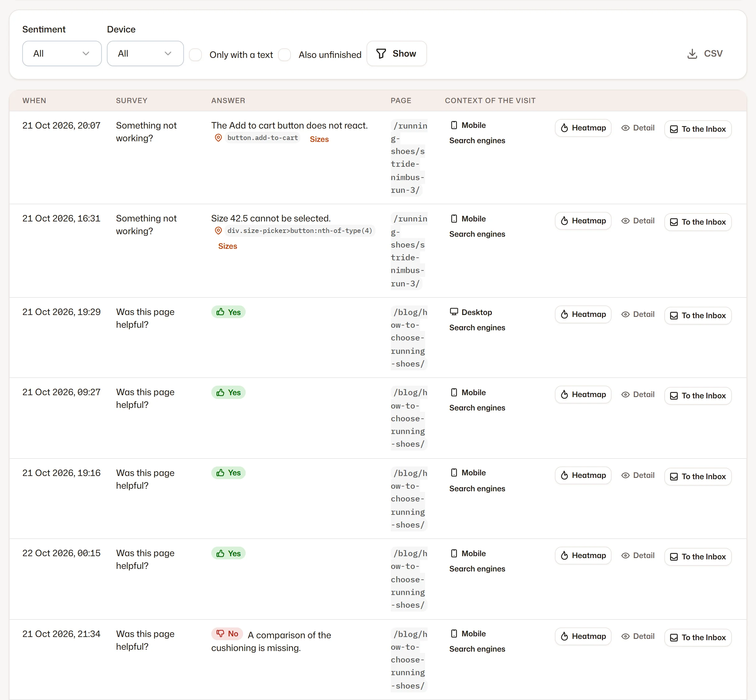Open Heatmap for the 22 Oct 00:15 row
Image resolution: width=756 pixels, height=700 pixels.
(583, 556)
